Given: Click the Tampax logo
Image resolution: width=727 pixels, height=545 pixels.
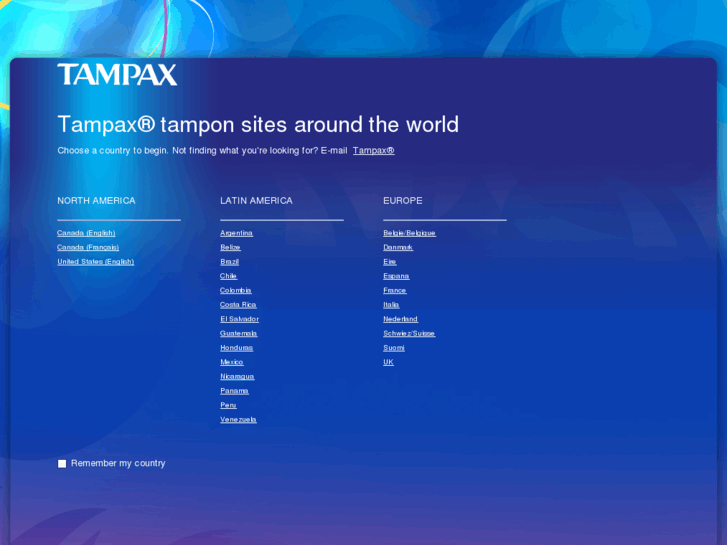Looking at the screenshot, I should coord(117,75).
